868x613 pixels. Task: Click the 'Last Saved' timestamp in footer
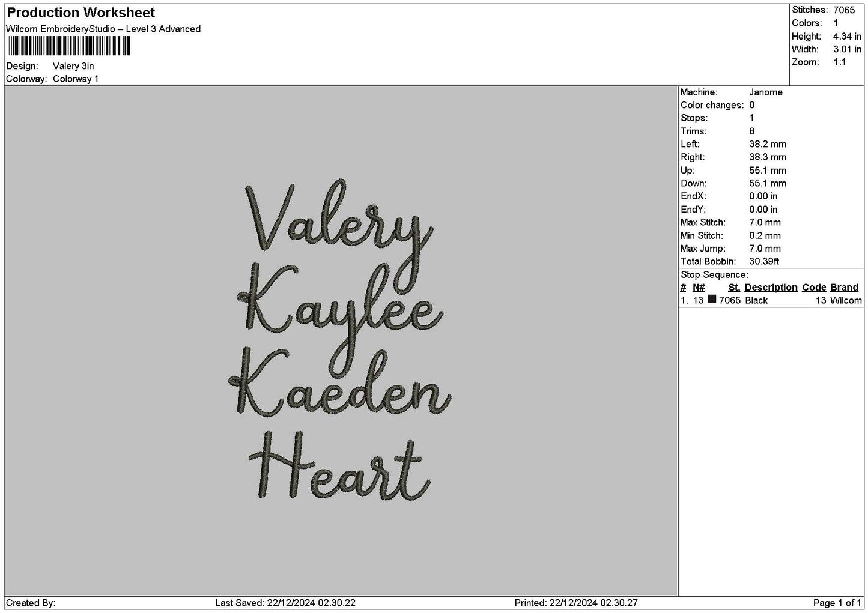point(285,603)
